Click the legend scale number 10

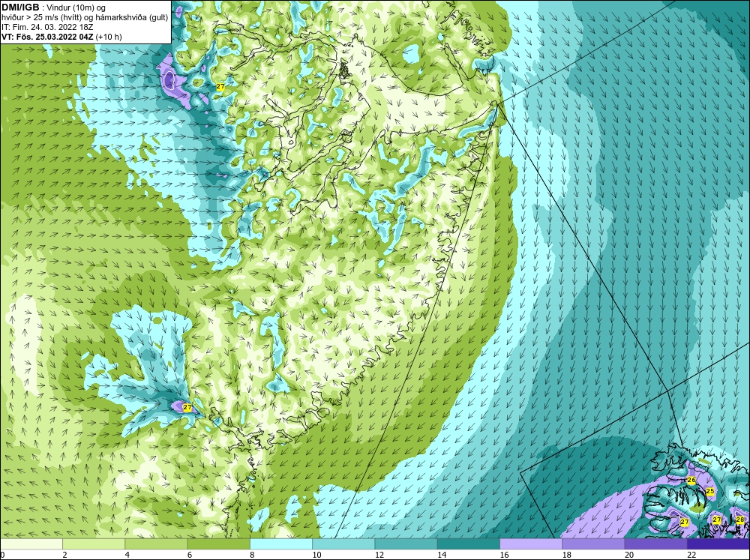pyautogui.click(x=316, y=555)
